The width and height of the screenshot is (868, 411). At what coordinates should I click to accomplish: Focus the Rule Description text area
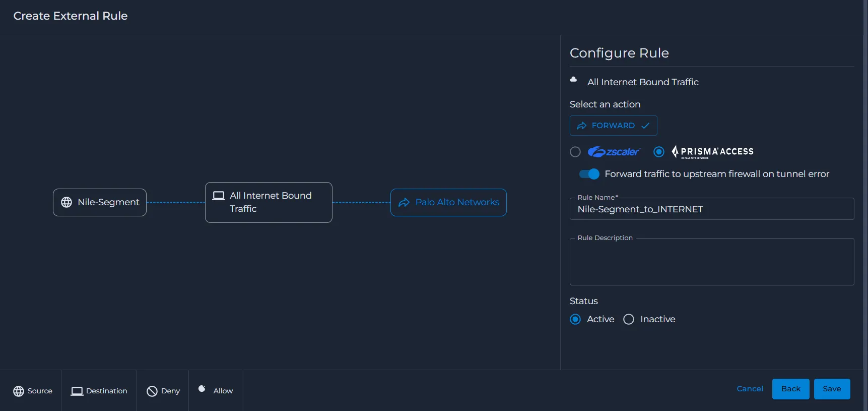click(712, 262)
